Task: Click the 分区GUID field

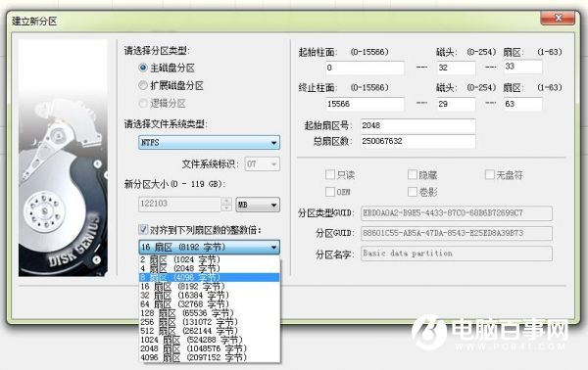Action: (x=457, y=233)
